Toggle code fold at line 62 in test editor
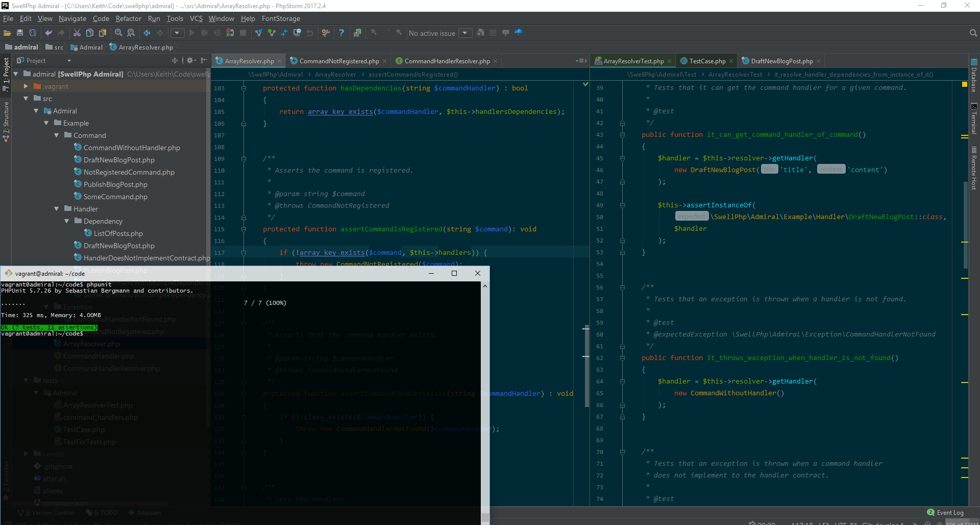This screenshot has height=525, width=980. [x=622, y=358]
